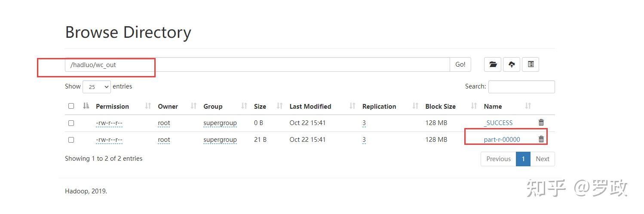The height and width of the screenshot is (214, 644).
Task: Open the Show entries count dropdown
Action: pos(97,87)
